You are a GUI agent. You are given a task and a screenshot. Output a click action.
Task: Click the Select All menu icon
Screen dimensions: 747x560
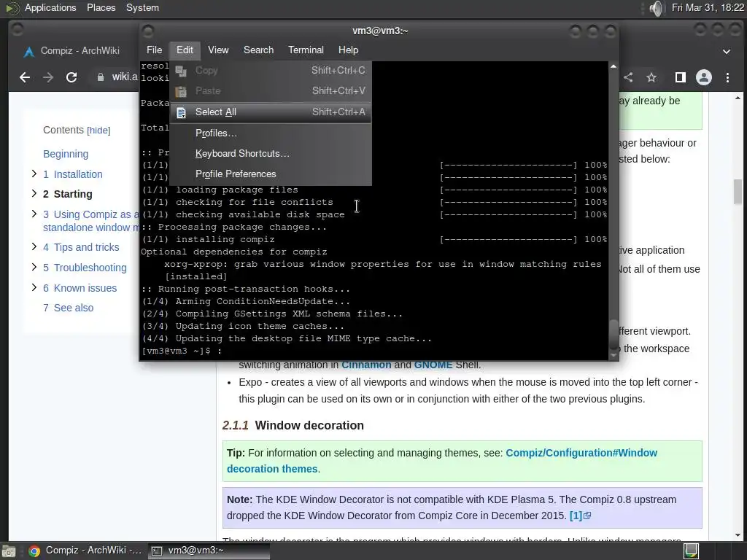coord(181,112)
